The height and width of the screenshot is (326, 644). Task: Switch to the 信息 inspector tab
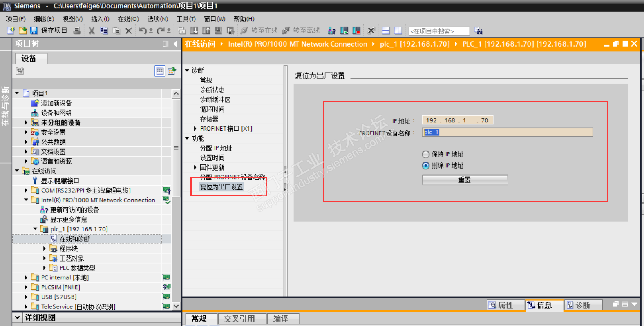tap(544, 305)
